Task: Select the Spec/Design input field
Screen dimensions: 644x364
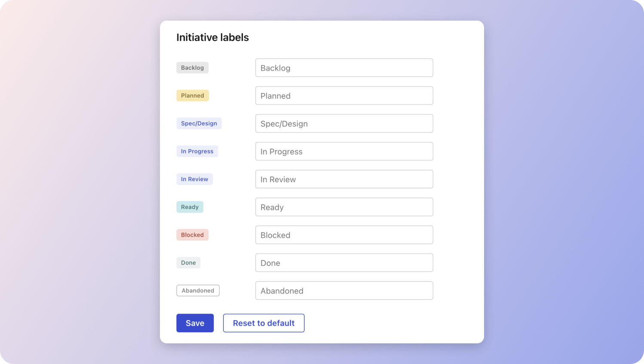Action: (x=344, y=123)
